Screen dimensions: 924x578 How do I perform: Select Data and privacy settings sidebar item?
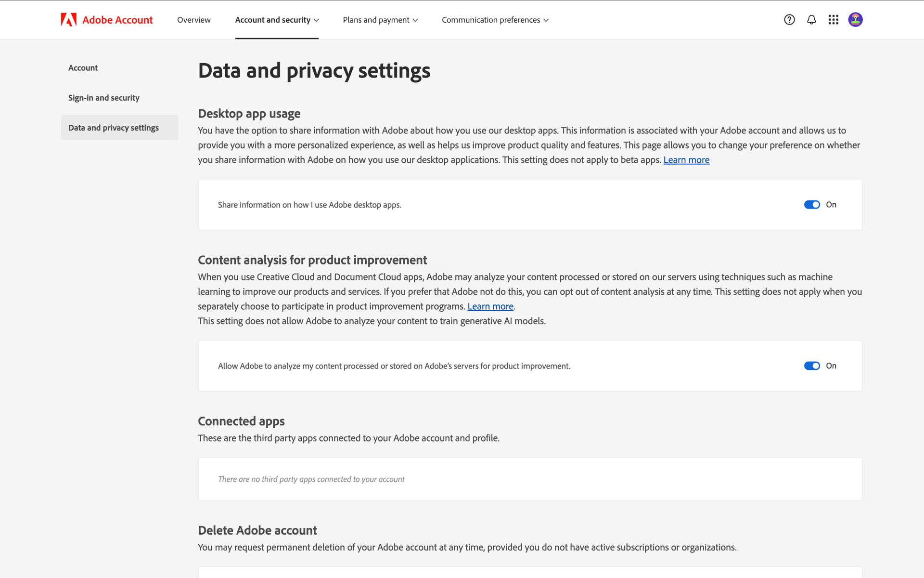coord(119,128)
